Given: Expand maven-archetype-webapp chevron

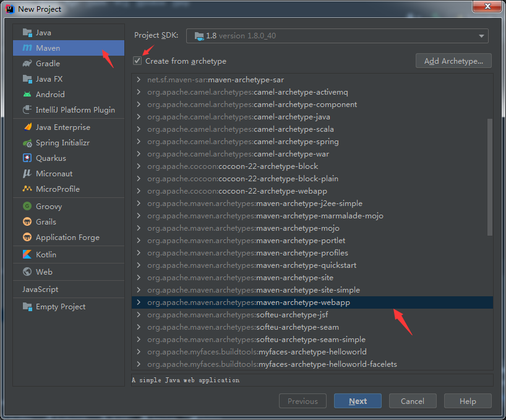Looking at the screenshot, I should click(139, 302).
